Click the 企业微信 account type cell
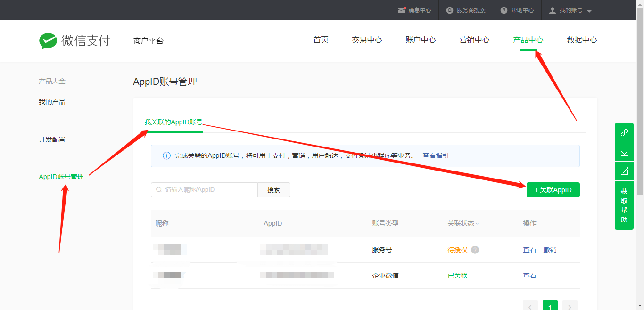The height and width of the screenshot is (310, 644). pos(385,276)
